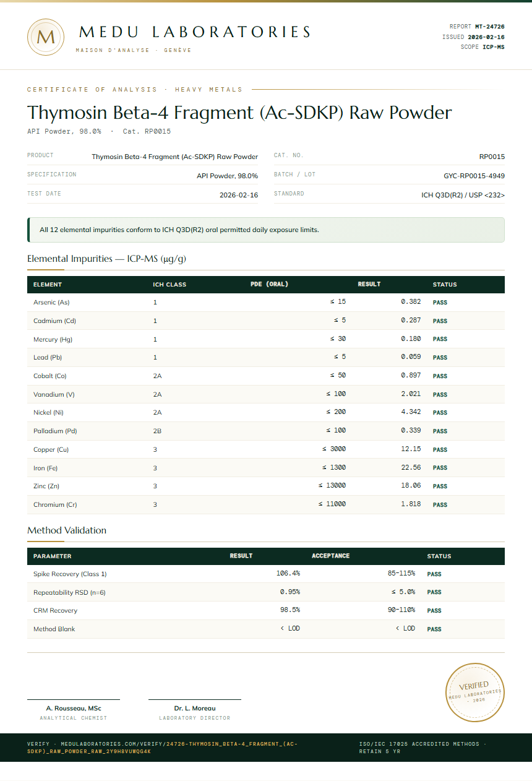Select the Lead (Pb) row label

coord(48,358)
